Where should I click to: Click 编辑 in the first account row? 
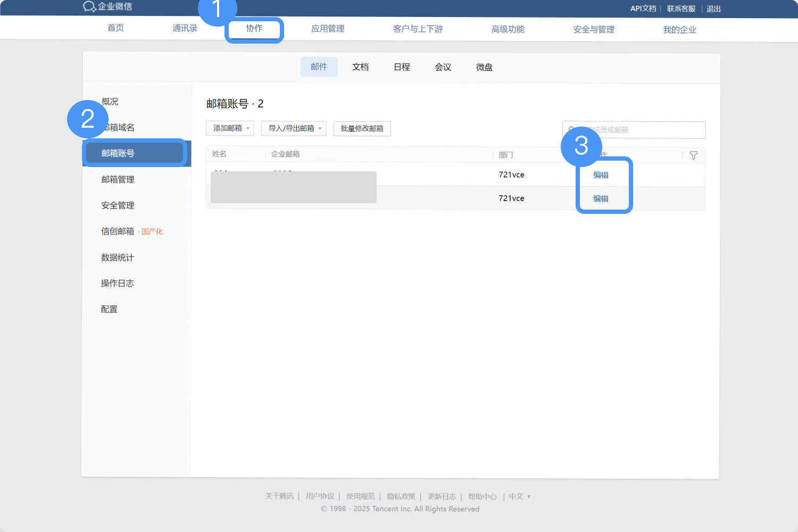click(601, 175)
